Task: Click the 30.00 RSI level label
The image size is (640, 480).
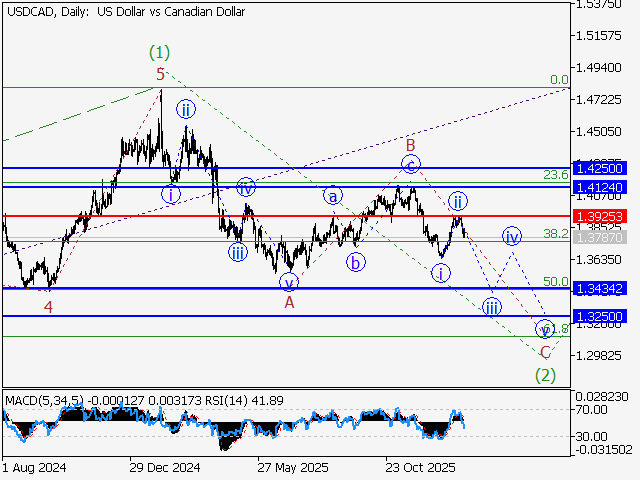Action: click(x=592, y=436)
